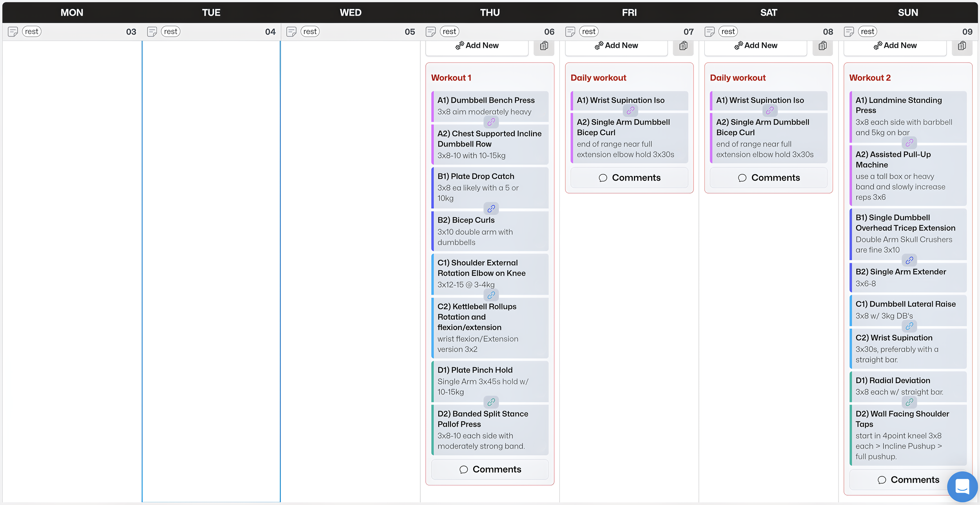Open the note icon for Saturday 08
This screenshot has height=505, width=980.
[x=710, y=32]
